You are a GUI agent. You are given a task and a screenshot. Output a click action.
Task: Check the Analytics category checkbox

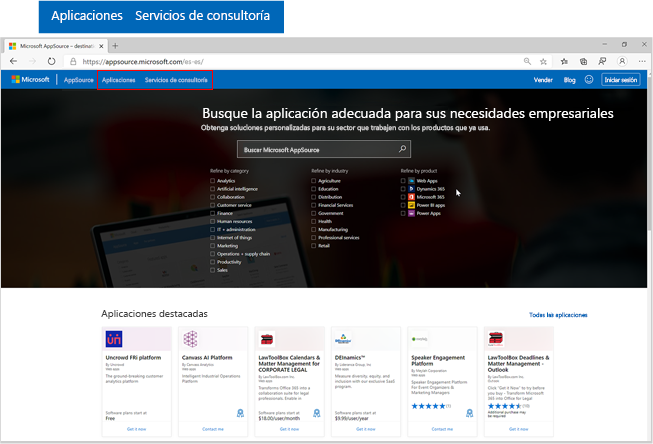(x=212, y=181)
